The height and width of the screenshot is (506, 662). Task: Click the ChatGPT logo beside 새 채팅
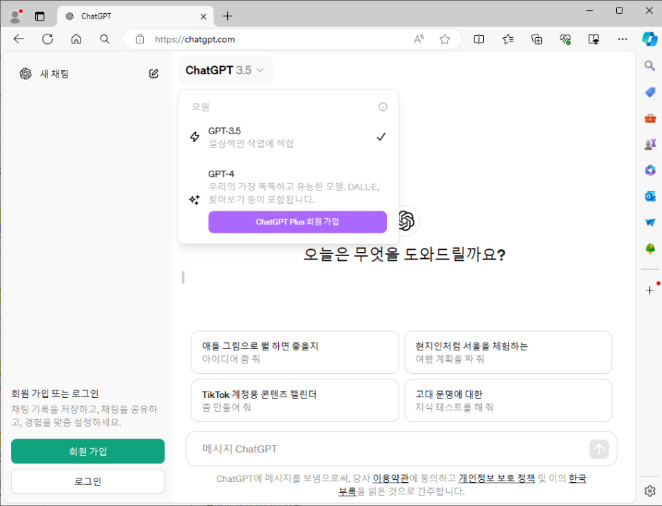[25, 73]
